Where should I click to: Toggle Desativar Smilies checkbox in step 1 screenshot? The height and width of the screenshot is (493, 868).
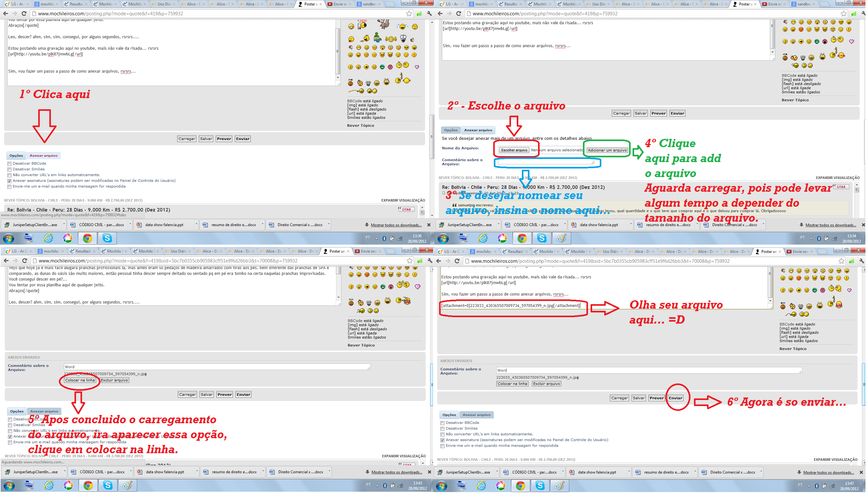coord(10,170)
